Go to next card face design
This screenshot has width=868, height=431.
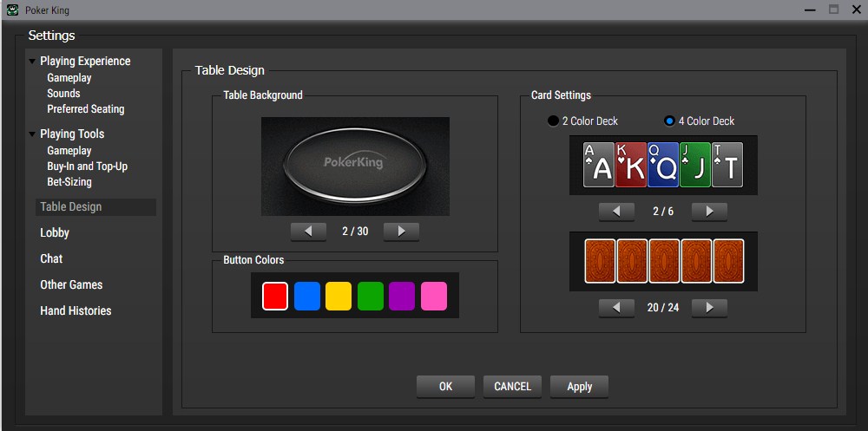pyautogui.click(x=709, y=212)
